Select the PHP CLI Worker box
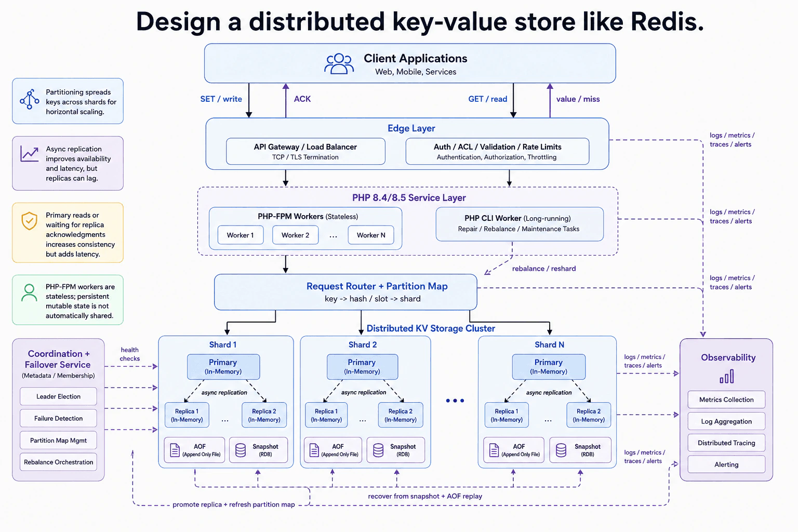 520,224
